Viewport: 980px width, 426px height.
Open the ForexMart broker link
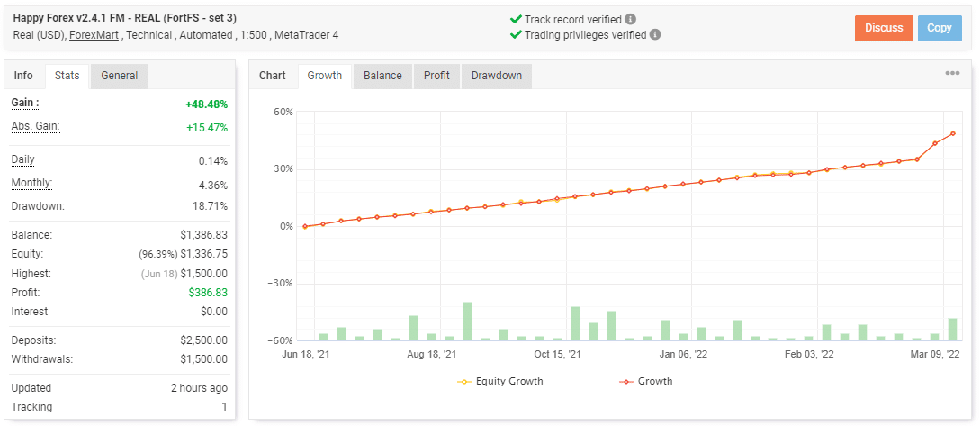tap(94, 35)
